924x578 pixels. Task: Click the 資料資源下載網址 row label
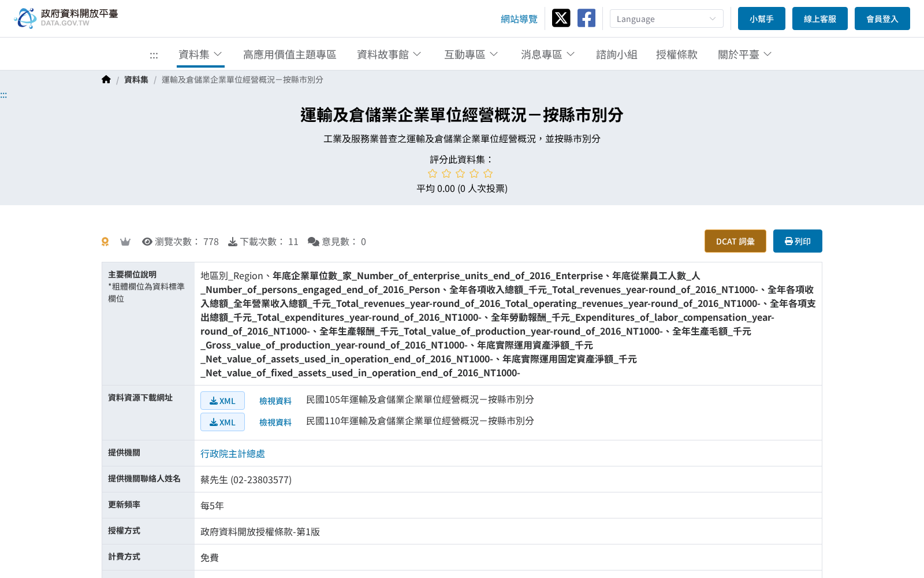coord(140,398)
